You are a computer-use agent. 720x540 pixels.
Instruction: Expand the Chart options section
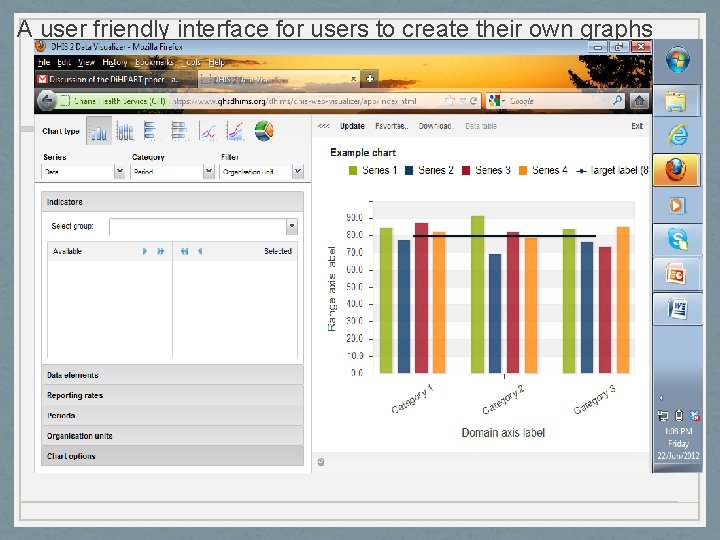click(x=172, y=456)
